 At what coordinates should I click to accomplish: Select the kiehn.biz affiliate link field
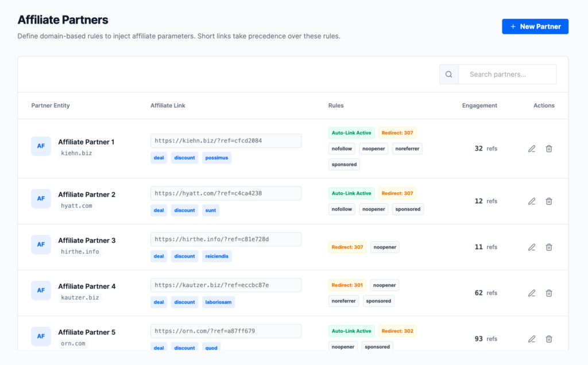[226, 141]
